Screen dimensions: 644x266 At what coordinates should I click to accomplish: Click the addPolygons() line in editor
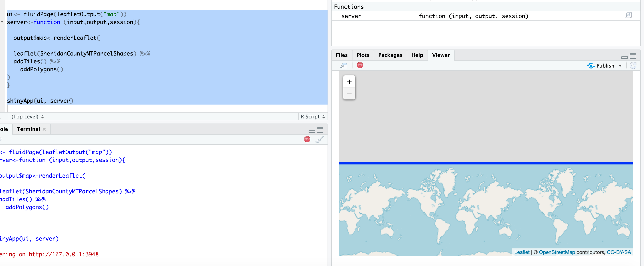point(42,69)
